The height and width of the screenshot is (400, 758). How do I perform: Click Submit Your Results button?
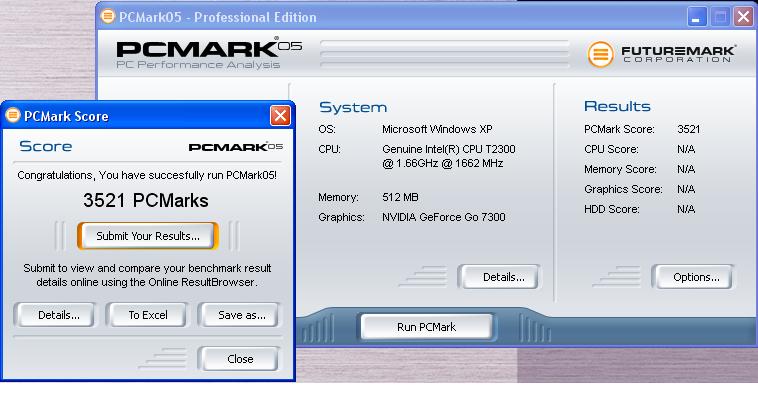pos(148,236)
